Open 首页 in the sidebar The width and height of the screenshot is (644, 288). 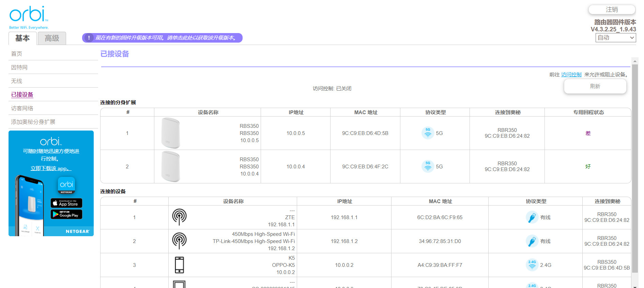pos(17,54)
